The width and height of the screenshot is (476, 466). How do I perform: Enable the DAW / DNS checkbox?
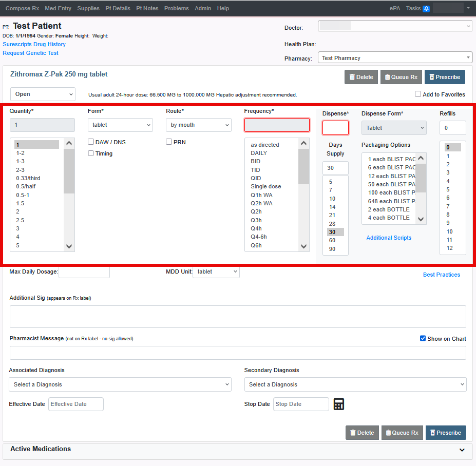click(90, 142)
